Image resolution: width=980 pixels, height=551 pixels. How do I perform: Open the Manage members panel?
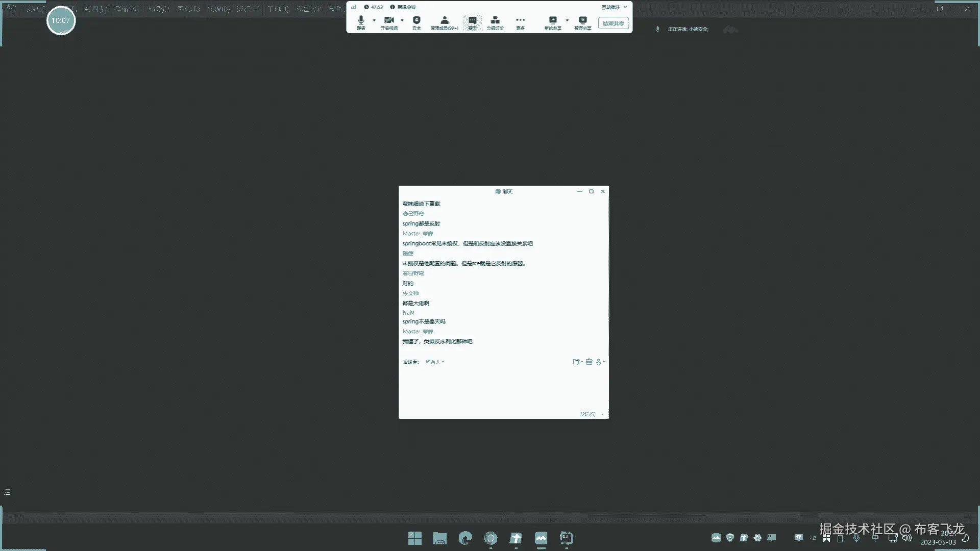pyautogui.click(x=444, y=22)
